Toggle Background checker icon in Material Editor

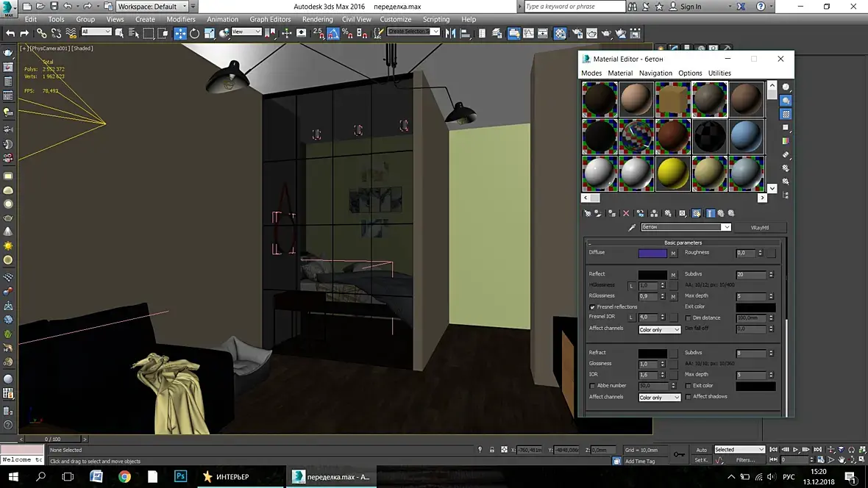point(786,114)
